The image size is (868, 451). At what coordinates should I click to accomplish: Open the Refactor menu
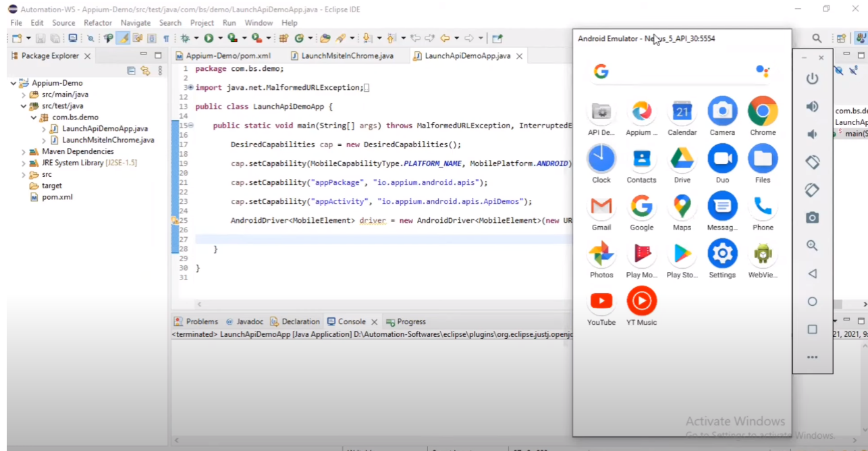98,23
